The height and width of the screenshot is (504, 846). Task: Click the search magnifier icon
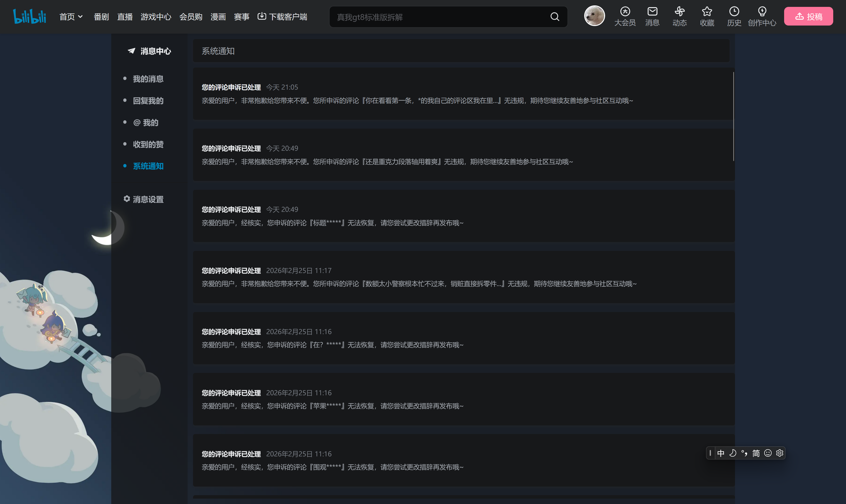click(x=555, y=17)
